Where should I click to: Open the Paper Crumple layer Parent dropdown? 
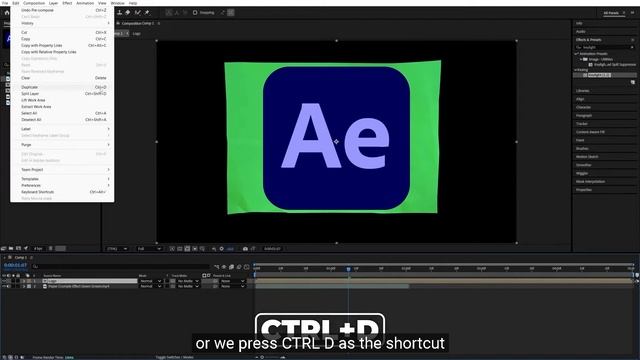tap(233, 287)
